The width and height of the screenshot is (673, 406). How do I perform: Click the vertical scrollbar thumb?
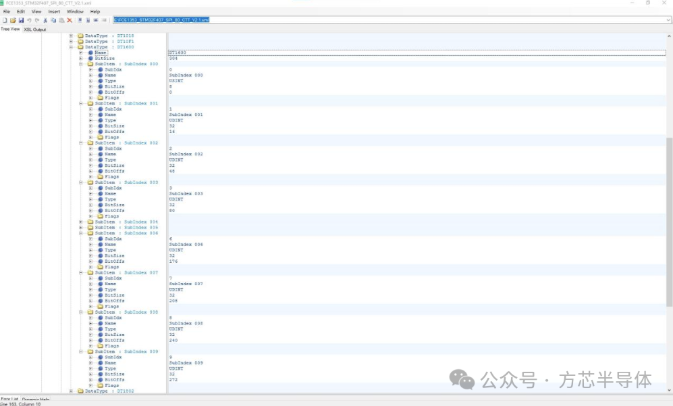(669, 222)
